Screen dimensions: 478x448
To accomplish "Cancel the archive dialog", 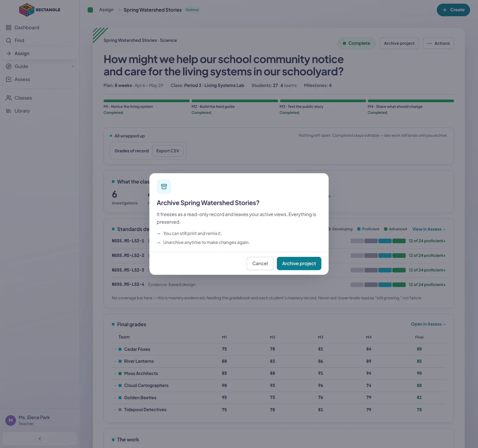I will pyautogui.click(x=260, y=263).
